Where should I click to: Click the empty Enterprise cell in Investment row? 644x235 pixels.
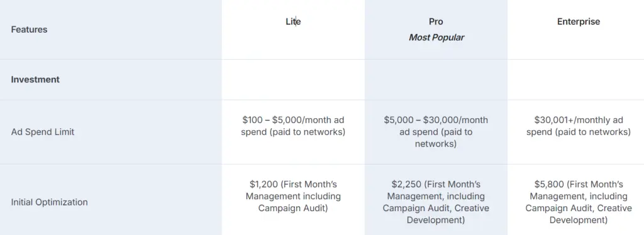pos(576,80)
